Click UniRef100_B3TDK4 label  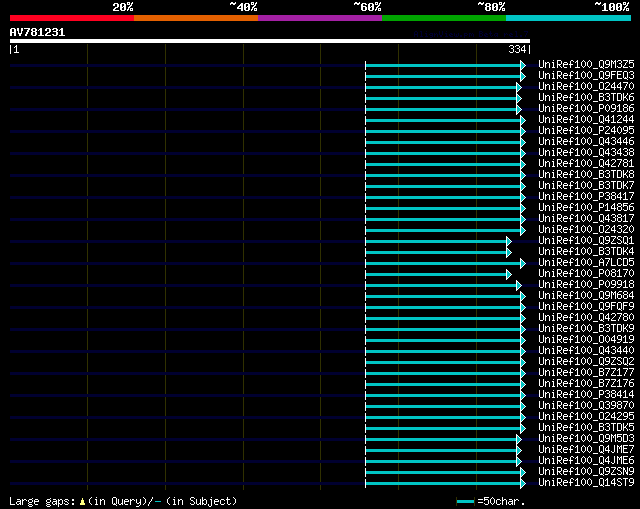pos(586,252)
